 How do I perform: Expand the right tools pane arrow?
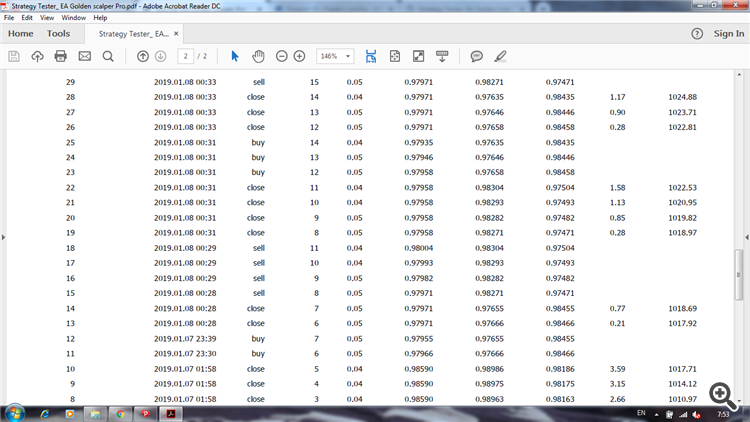click(747, 237)
